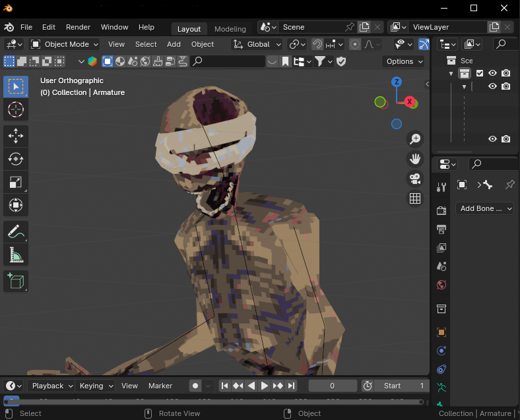Open the Global transform orientation dropdown
The height and width of the screenshot is (420, 520).
coord(257,44)
